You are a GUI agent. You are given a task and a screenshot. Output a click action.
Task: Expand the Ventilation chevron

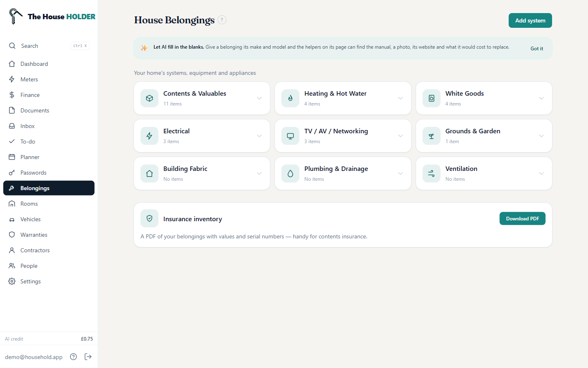tap(541, 173)
